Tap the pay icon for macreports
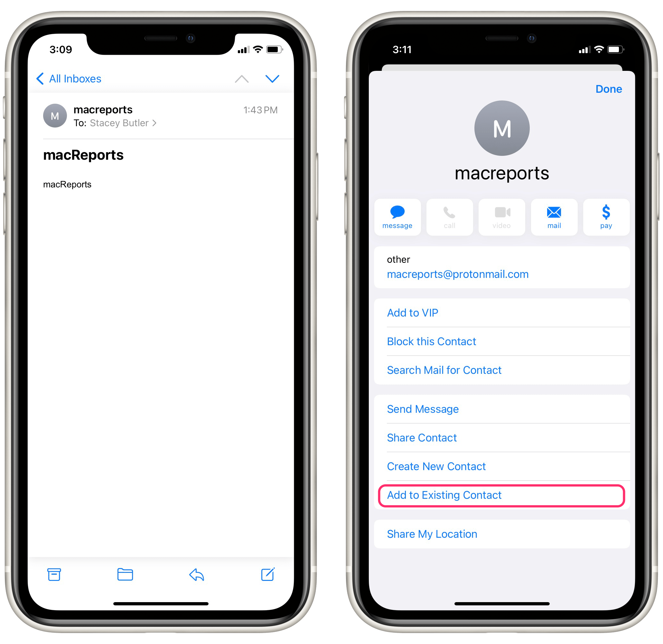 pos(605,219)
